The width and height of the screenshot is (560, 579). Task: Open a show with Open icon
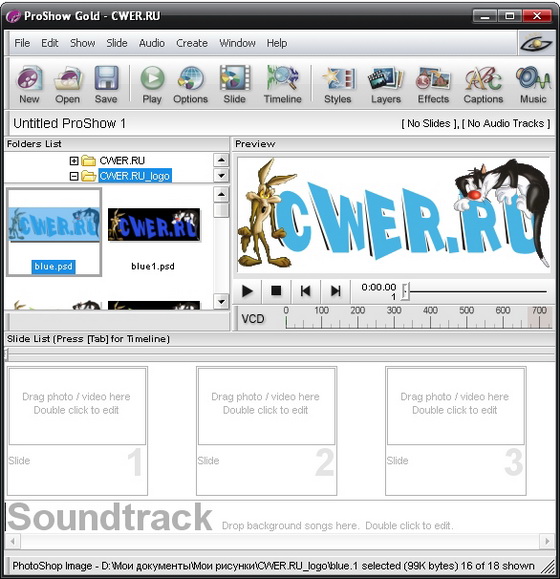tap(68, 85)
